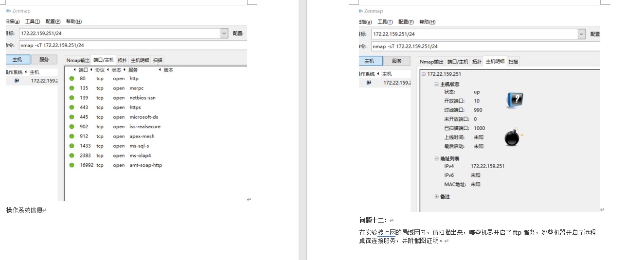
Task: Open 扫描 tab in left Zenmap
Action: [x=158, y=60]
